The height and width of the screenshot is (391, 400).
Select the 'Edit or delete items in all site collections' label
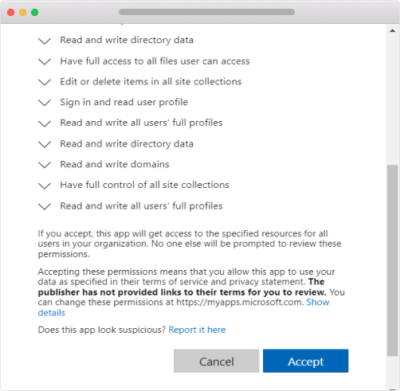point(151,81)
